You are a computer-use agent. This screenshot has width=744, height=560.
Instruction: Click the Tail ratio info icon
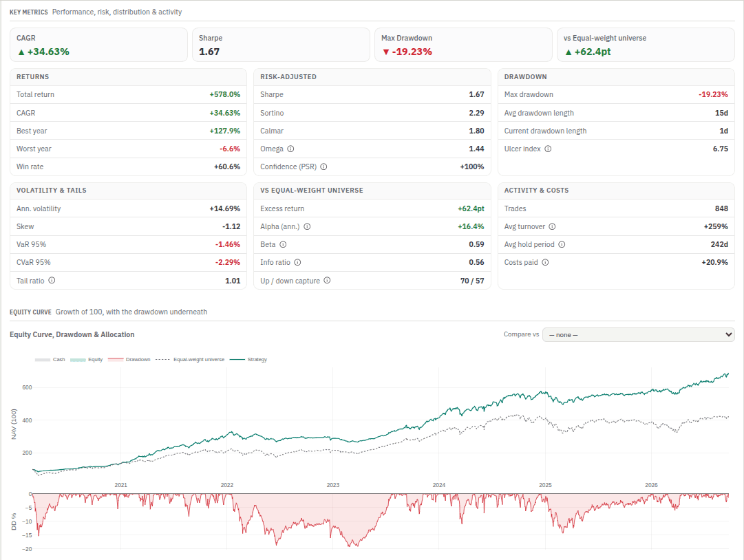(x=52, y=281)
